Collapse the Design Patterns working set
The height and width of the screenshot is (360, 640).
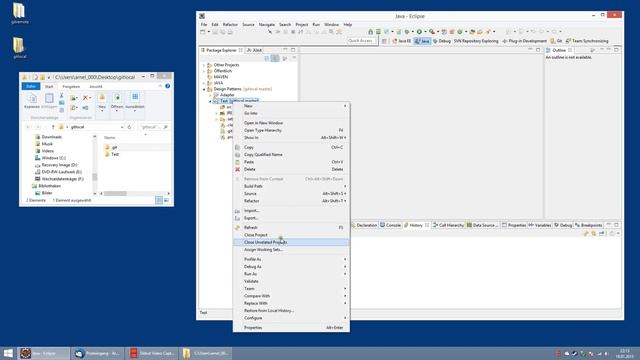[204, 89]
